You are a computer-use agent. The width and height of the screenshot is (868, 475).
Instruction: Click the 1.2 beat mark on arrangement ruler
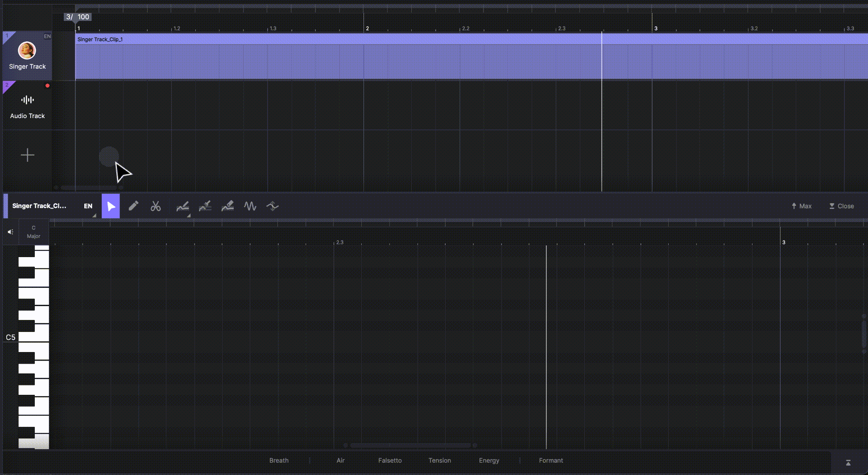point(177,29)
